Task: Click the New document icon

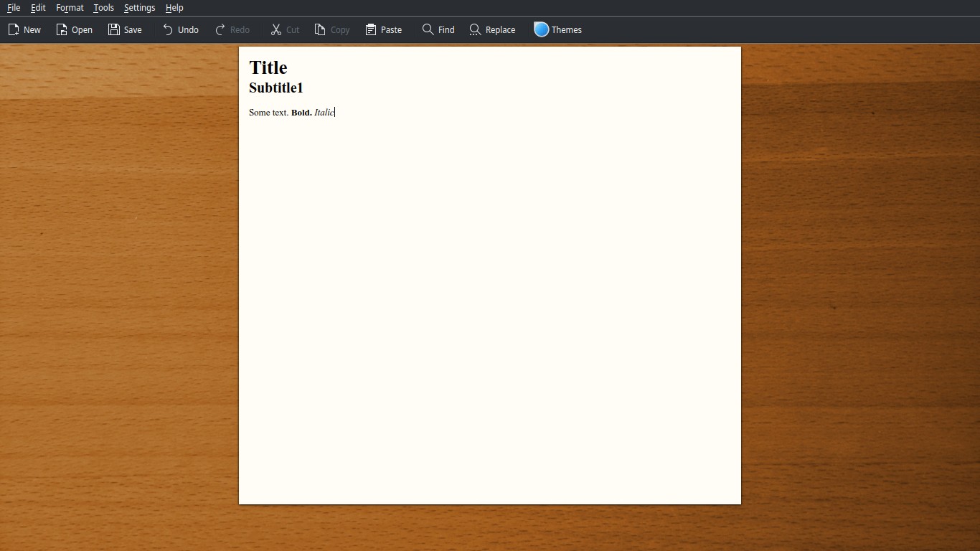Action: coord(14,29)
